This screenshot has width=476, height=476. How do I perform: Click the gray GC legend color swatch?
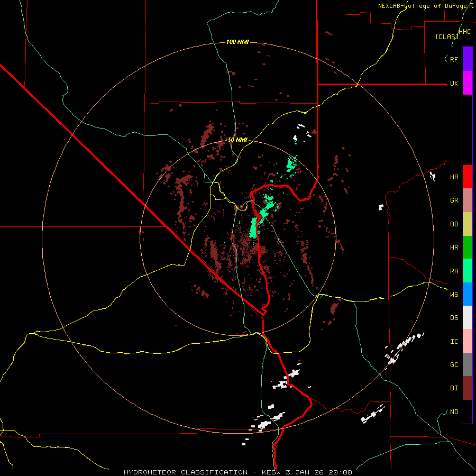pyautogui.click(x=467, y=364)
